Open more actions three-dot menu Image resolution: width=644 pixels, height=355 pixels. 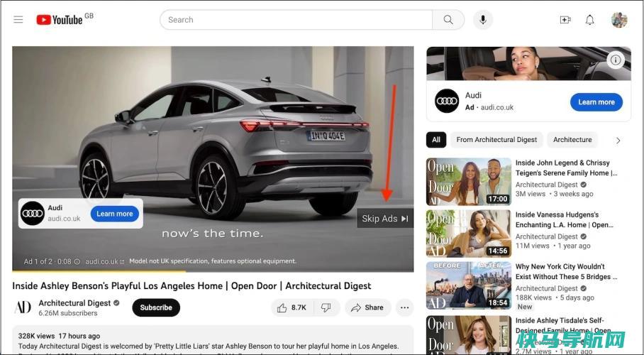click(404, 307)
